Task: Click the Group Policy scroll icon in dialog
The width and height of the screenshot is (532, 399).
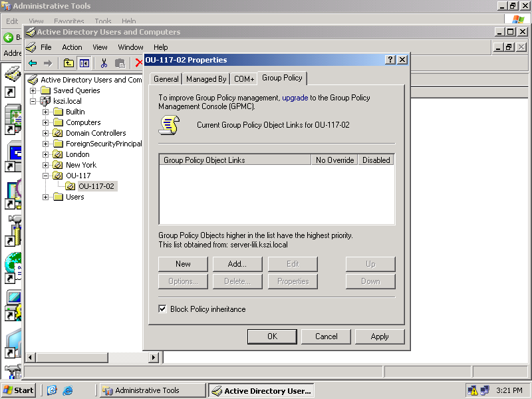Action: [169, 125]
